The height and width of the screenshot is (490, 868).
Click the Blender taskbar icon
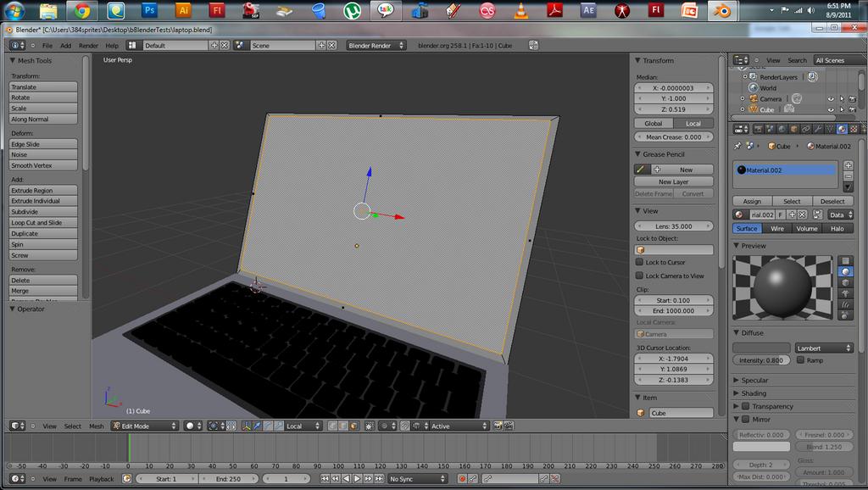[x=721, y=10]
